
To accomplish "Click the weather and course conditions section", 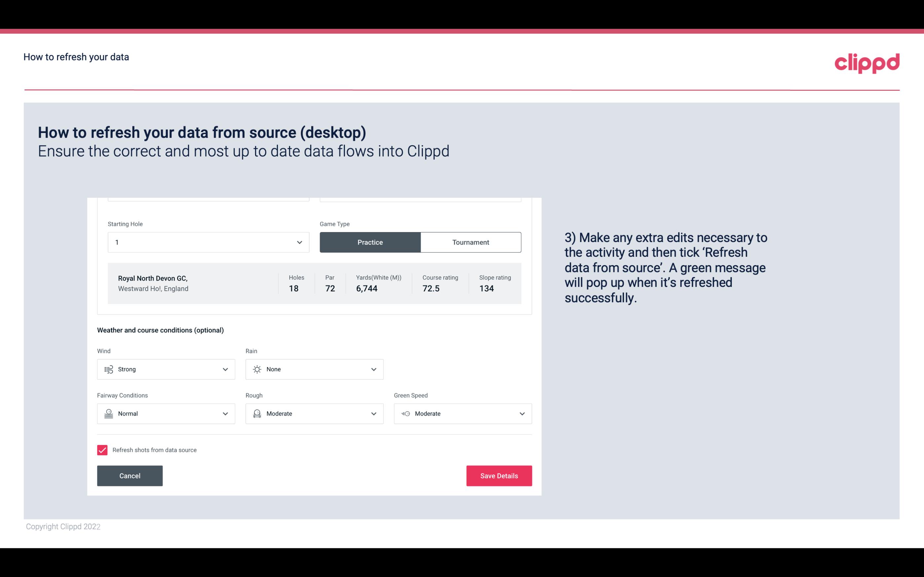I will [160, 330].
